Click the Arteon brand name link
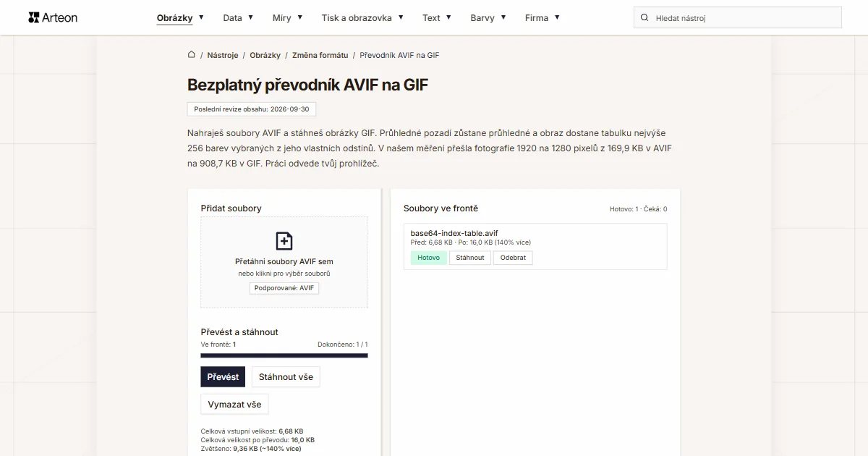This screenshot has height=456, width=868. [x=60, y=17]
